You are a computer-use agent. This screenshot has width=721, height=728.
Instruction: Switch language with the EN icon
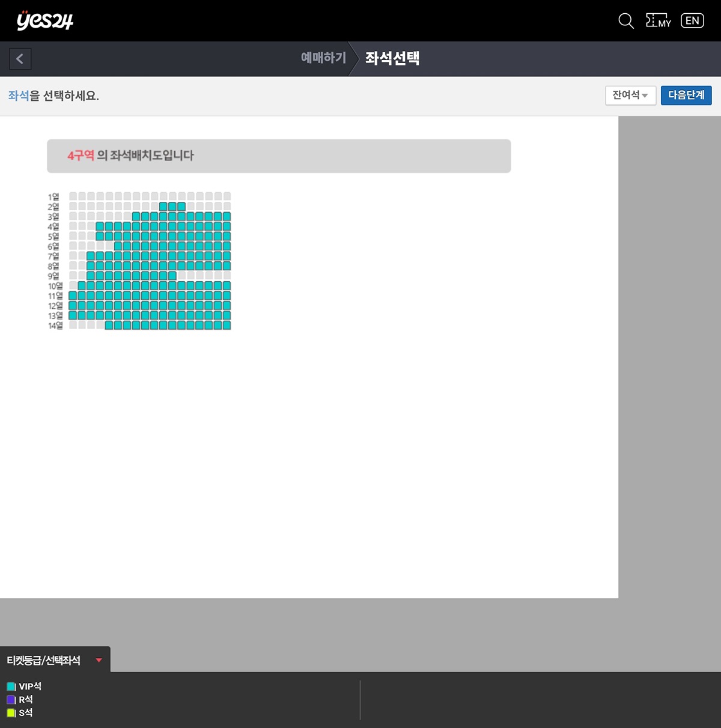tap(692, 21)
